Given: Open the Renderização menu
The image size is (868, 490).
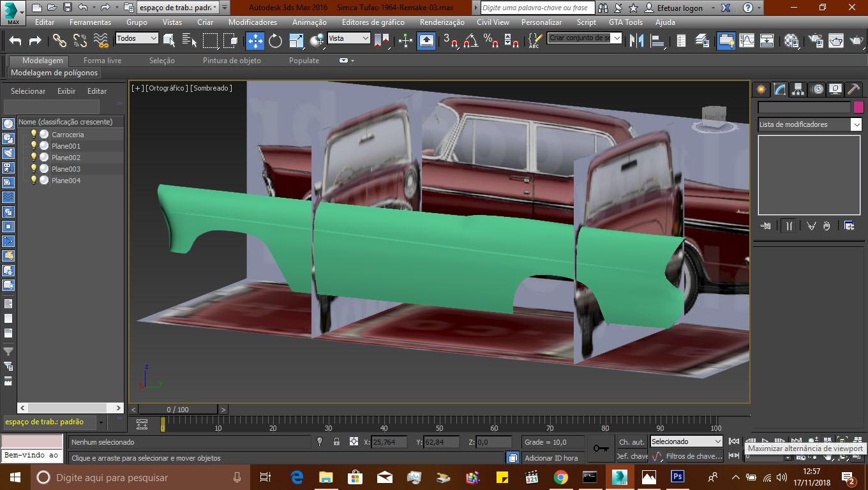Looking at the screenshot, I should 442,22.
